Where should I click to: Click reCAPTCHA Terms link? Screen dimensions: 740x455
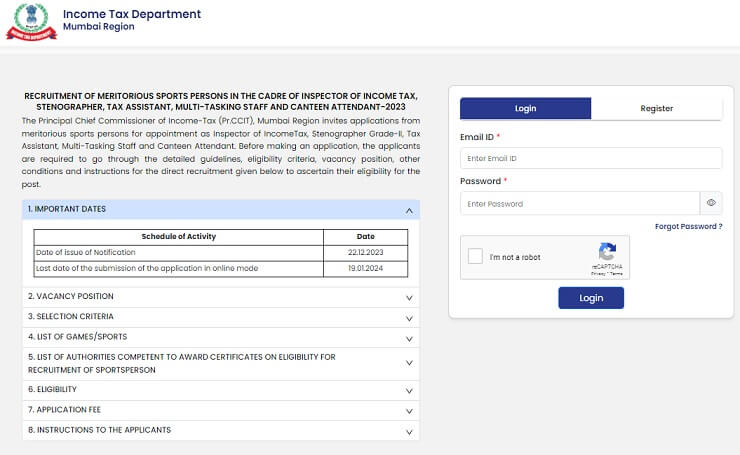(x=616, y=274)
